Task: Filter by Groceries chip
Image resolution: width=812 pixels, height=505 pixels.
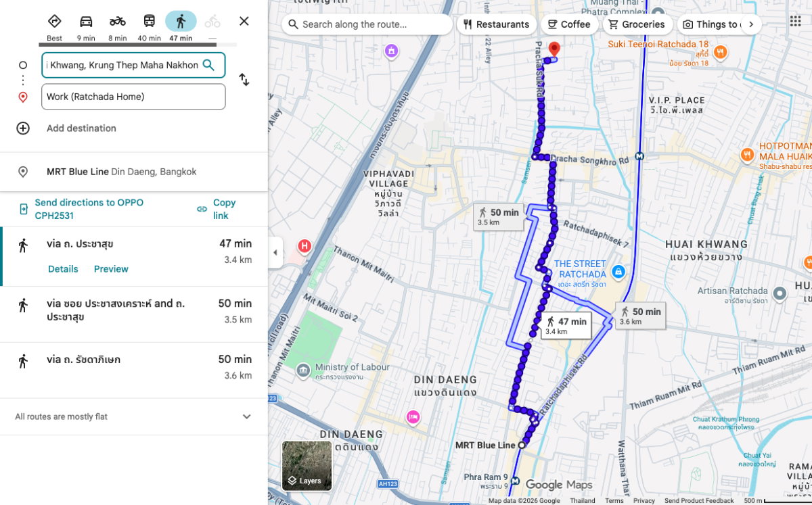Action: [636, 24]
